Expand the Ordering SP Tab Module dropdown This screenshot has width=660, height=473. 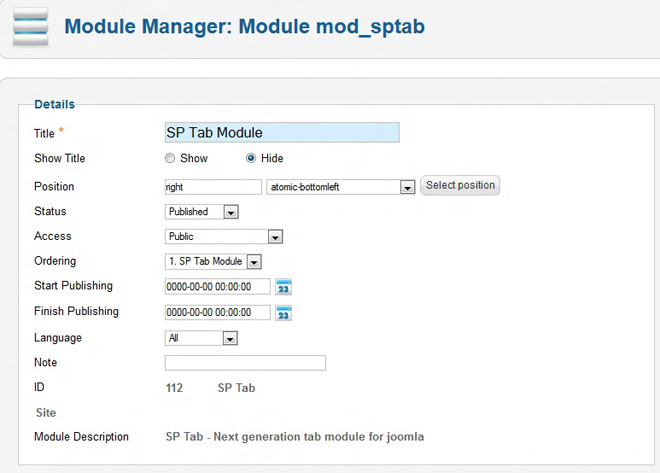(253, 262)
